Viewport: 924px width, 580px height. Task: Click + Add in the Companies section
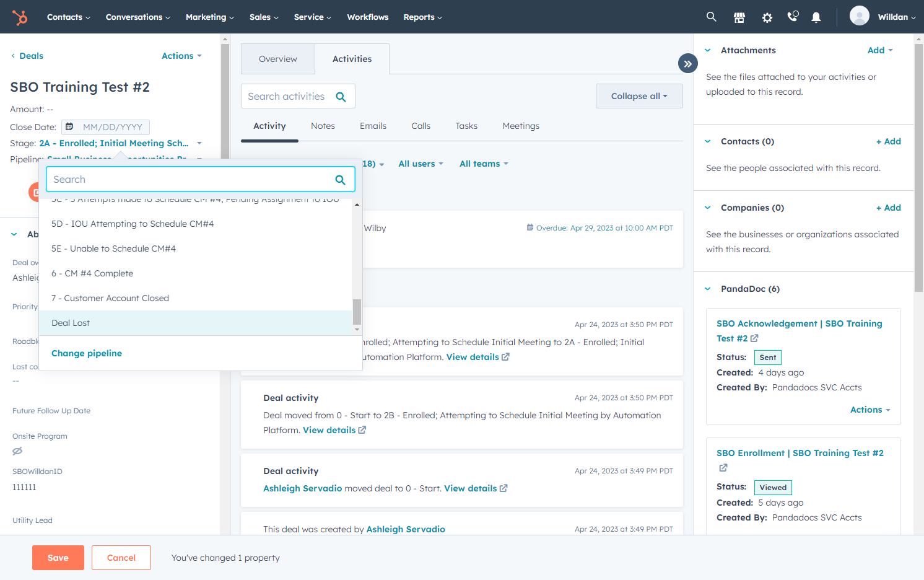point(889,208)
